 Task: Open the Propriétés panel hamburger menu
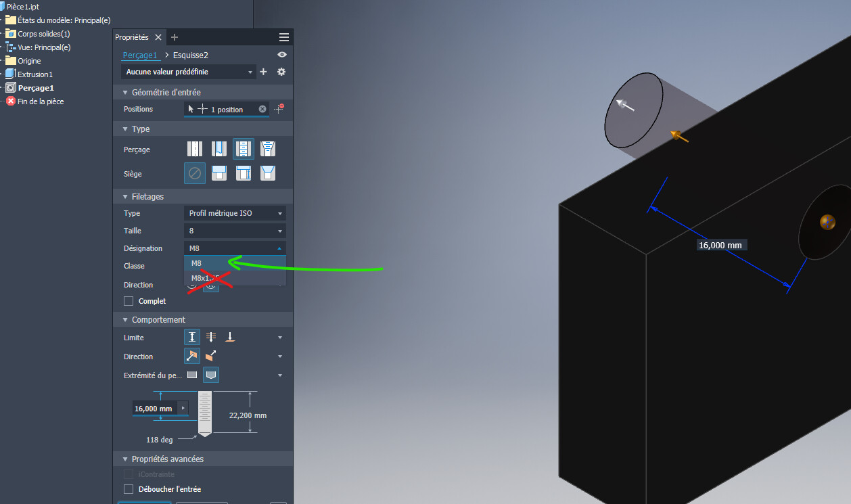284,37
